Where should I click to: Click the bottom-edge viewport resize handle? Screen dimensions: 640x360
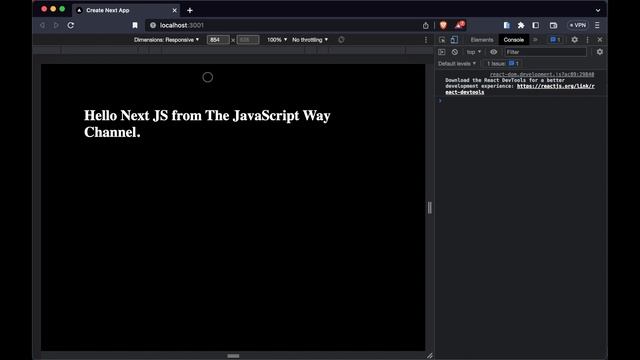click(x=233, y=356)
